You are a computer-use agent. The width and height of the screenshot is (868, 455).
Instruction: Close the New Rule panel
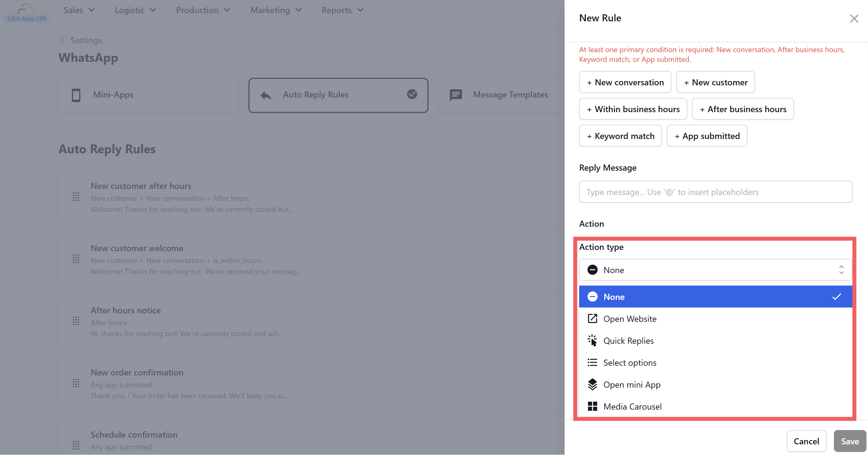(853, 19)
